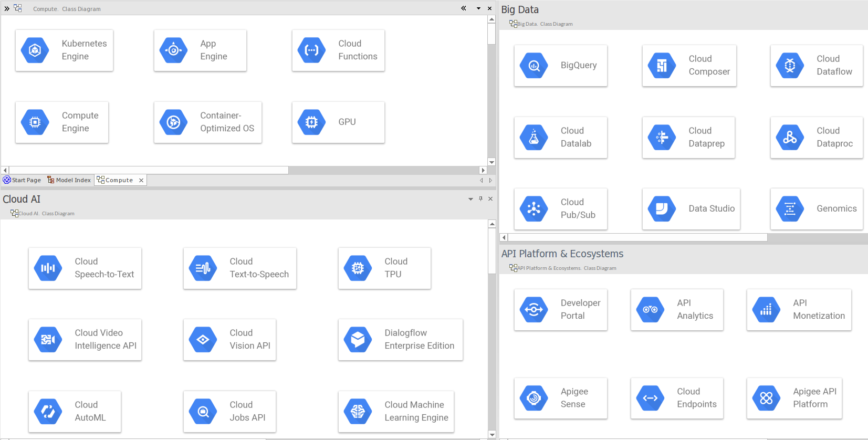Select the Kubernetes Engine icon
868x440 pixels.
click(35, 50)
